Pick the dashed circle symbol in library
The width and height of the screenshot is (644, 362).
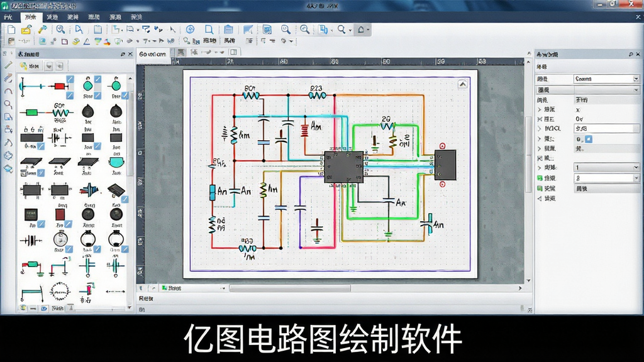tap(60, 292)
